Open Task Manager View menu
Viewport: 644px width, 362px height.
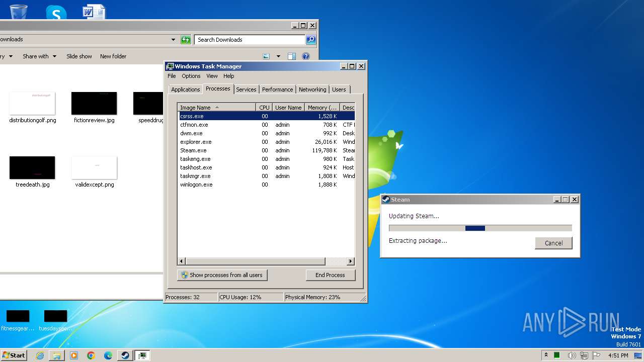[212, 76]
